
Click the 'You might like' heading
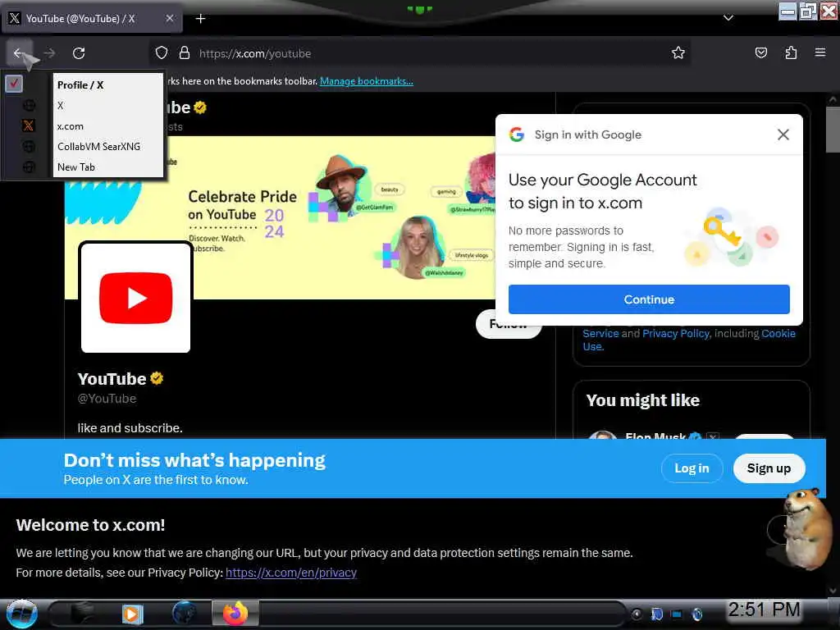click(x=643, y=400)
